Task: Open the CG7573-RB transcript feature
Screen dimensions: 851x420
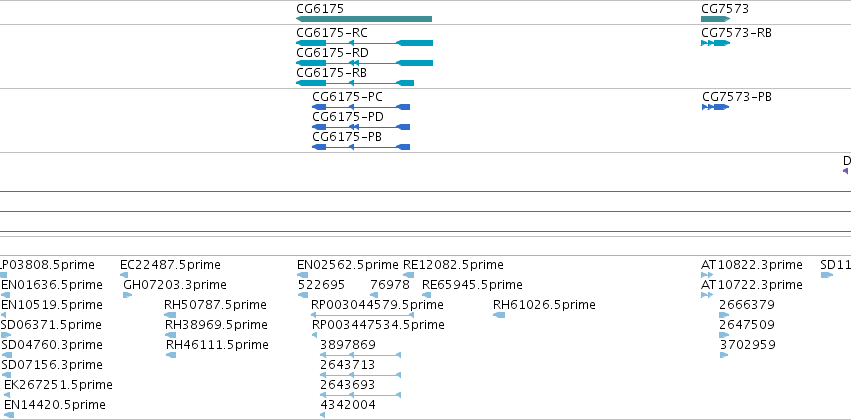Action: [715, 43]
